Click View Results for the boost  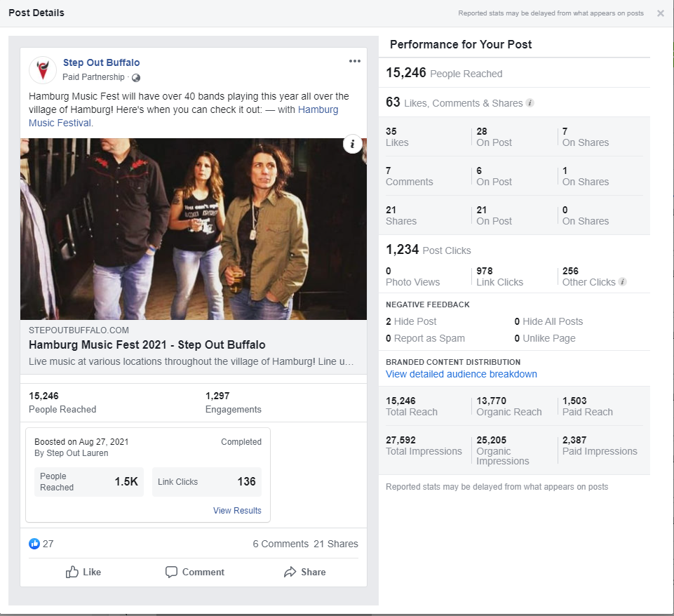tap(237, 510)
